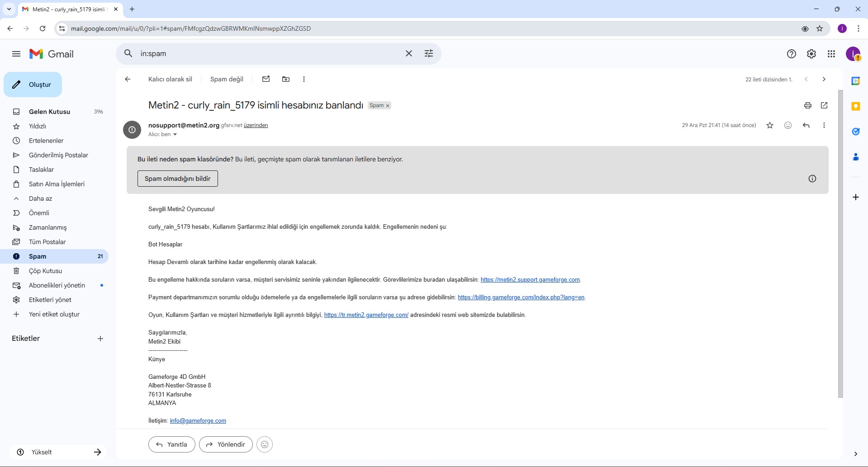Open the metin2.support.gameforge.com link
The image size is (868, 467).
[x=530, y=280]
